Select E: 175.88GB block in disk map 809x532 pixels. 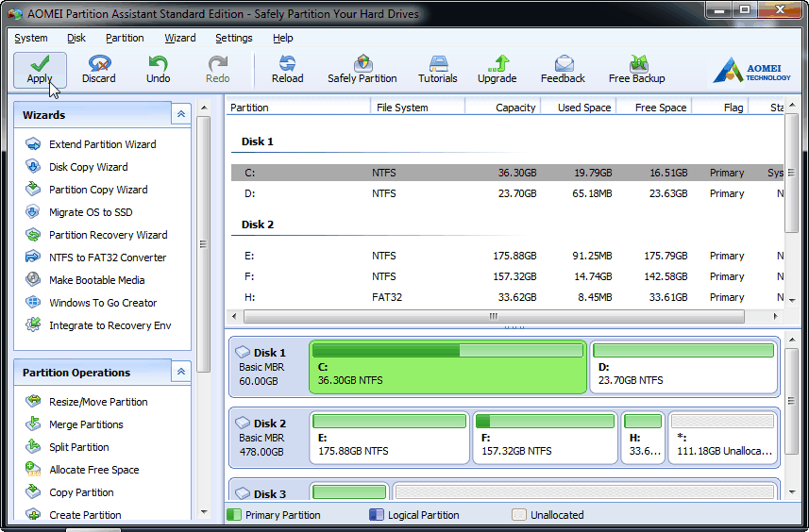[390, 438]
